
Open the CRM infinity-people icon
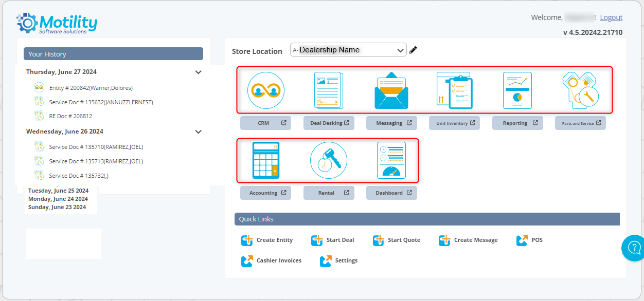point(265,91)
